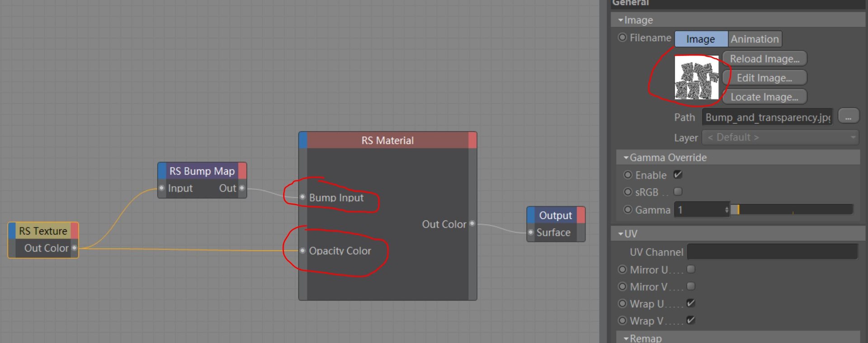Viewport: 868px width, 343px height.
Task: Click the Output node Surface port
Action: [531, 232]
